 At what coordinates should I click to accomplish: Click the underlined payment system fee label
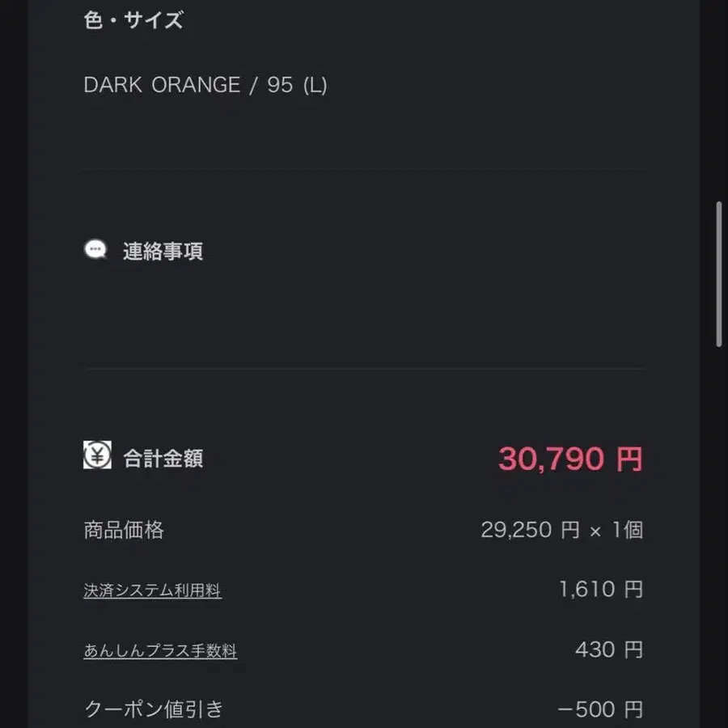click(x=152, y=590)
